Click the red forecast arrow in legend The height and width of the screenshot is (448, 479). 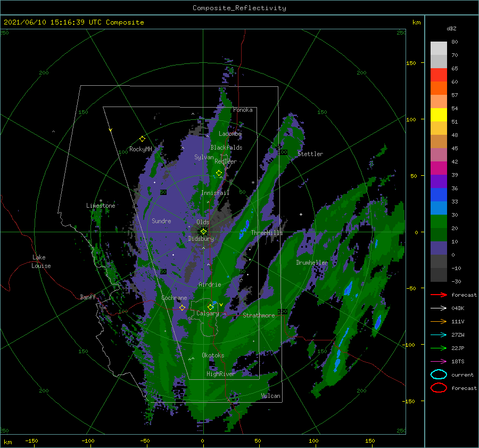tap(439, 295)
